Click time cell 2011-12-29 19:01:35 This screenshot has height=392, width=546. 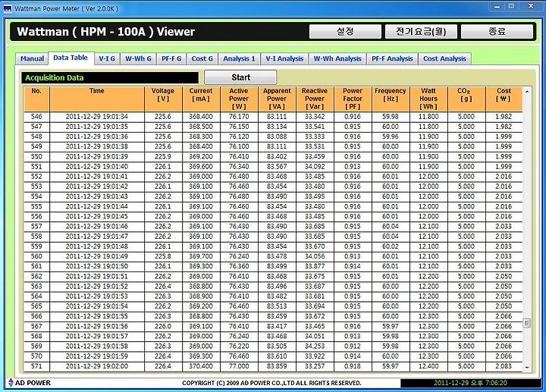[97, 127]
